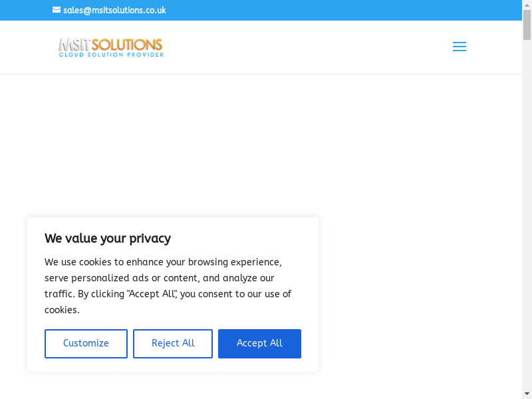
Task: Click the cookie consent description paragraph
Action: pyautogui.click(x=168, y=286)
